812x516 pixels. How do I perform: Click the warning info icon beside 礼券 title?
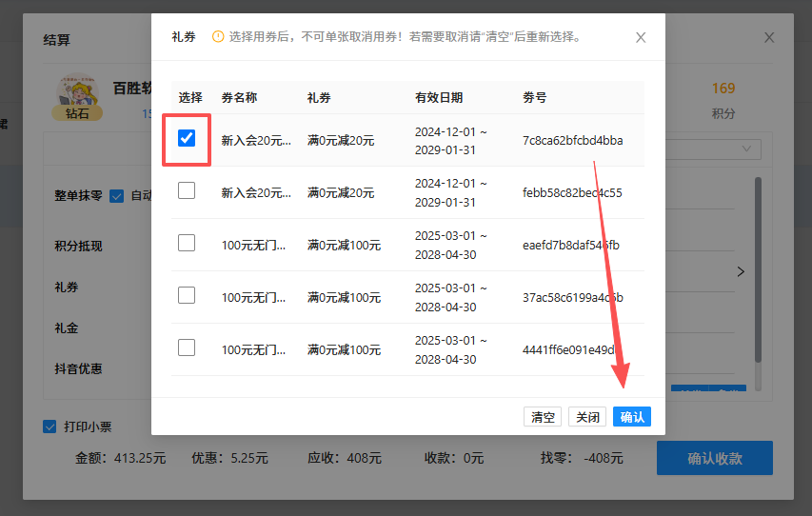[218, 37]
